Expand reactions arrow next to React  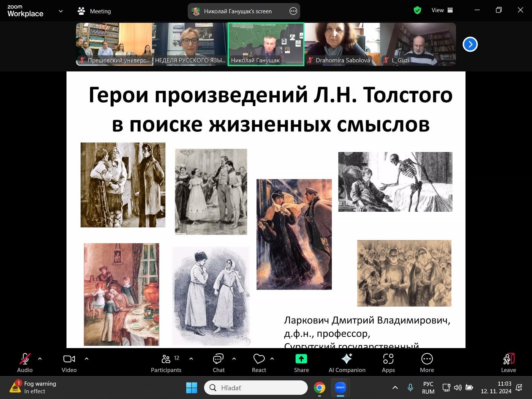pos(272,358)
